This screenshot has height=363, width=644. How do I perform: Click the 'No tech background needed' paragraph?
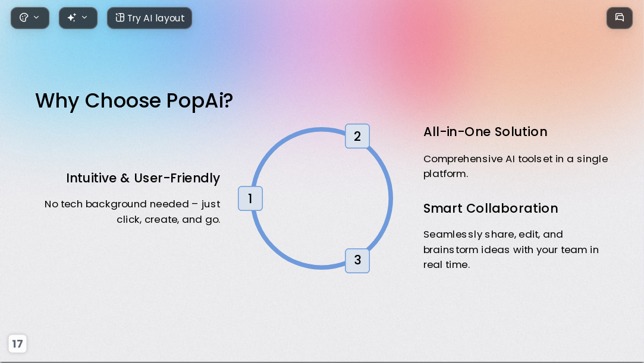pos(132,212)
